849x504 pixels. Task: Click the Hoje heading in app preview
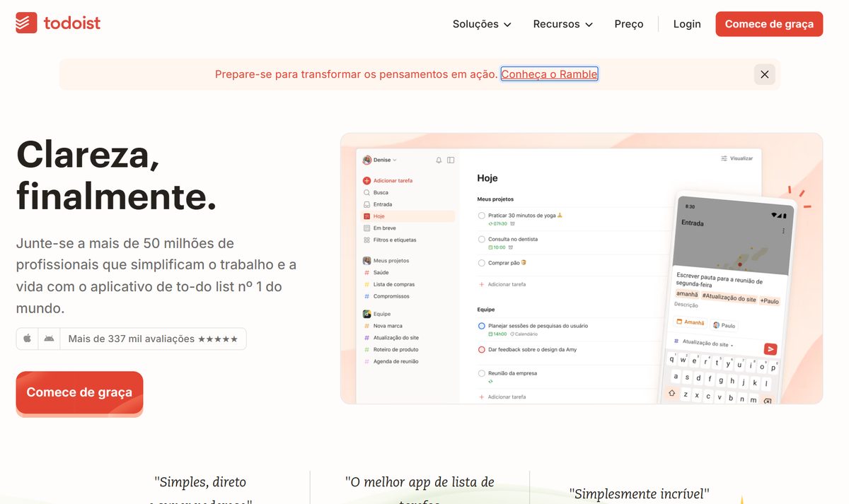(487, 178)
